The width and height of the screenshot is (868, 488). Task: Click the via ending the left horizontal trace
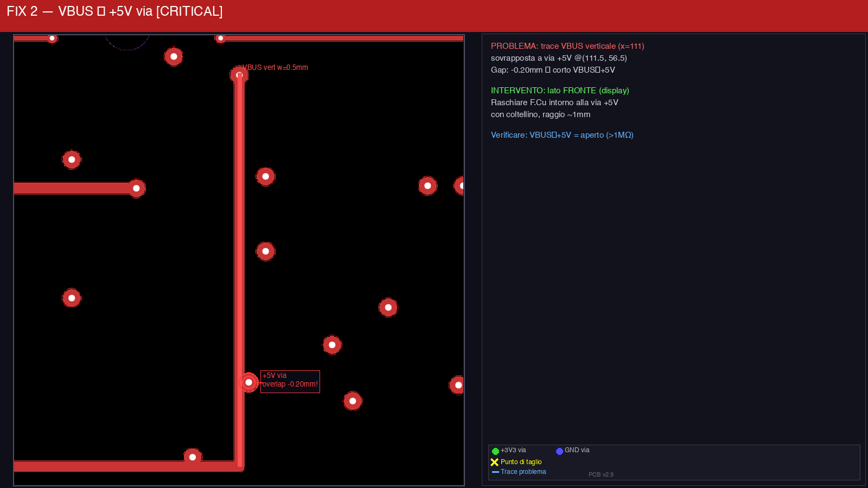pyautogui.click(x=136, y=188)
